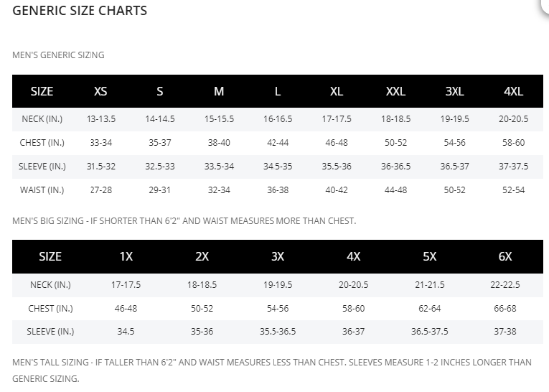Viewport: 549px width, 392px height.
Task: Click the M size column header
Action: click(219, 92)
